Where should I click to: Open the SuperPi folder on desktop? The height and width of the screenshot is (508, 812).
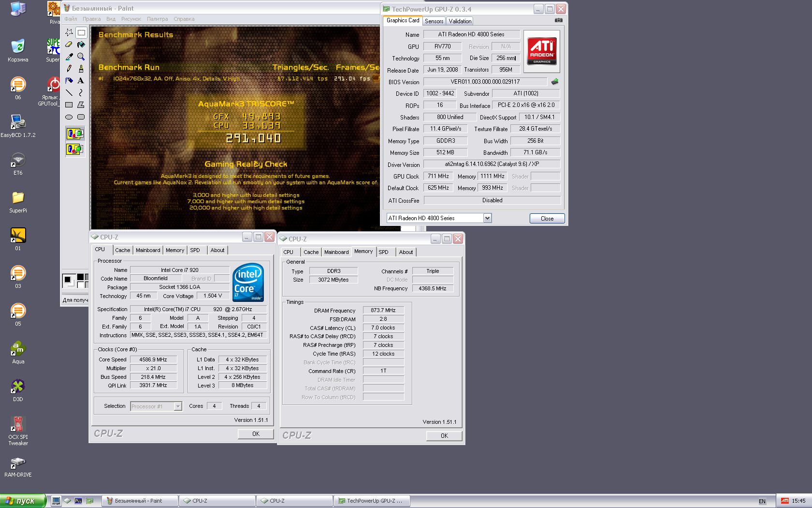(x=18, y=201)
